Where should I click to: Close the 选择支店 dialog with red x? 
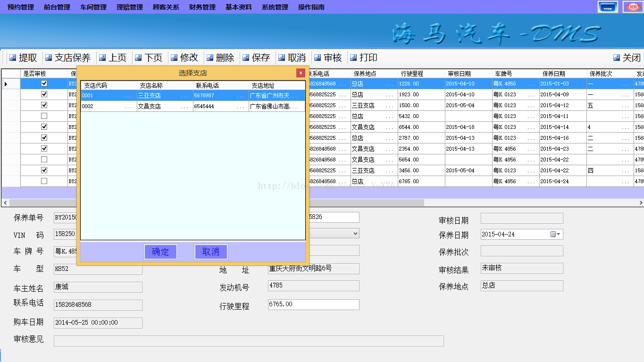coord(301,73)
